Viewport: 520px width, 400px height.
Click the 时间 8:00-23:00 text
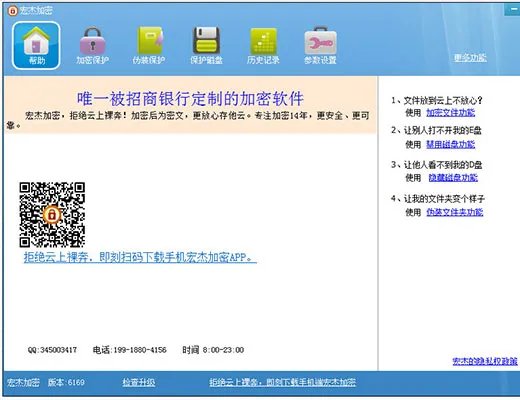click(213, 350)
